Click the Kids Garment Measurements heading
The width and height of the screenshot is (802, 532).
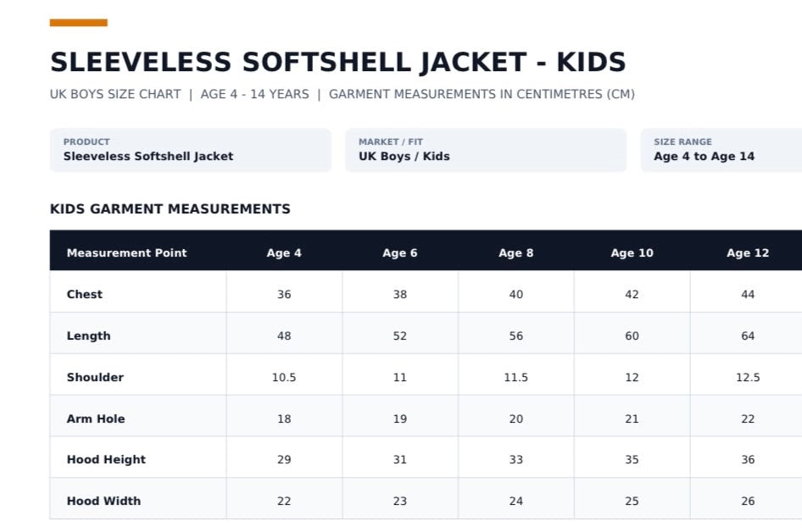(170, 208)
